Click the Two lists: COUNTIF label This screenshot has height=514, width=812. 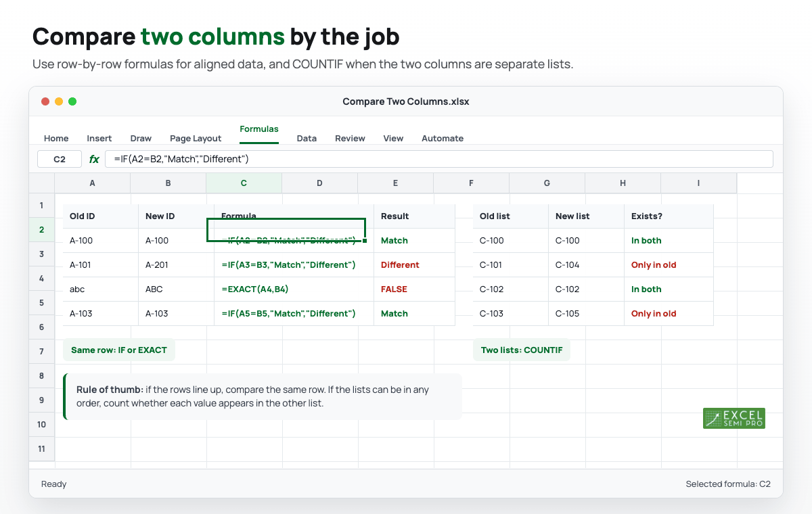pyautogui.click(x=522, y=350)
